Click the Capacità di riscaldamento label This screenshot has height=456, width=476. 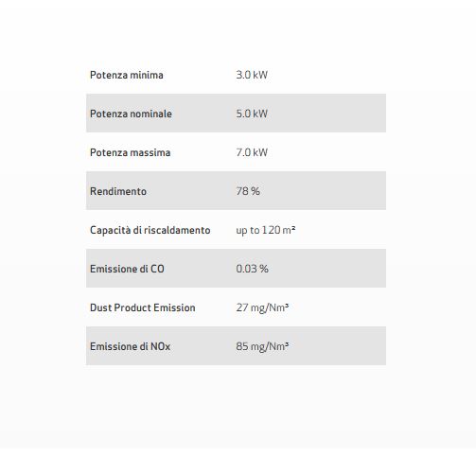[x=150, y=230]
